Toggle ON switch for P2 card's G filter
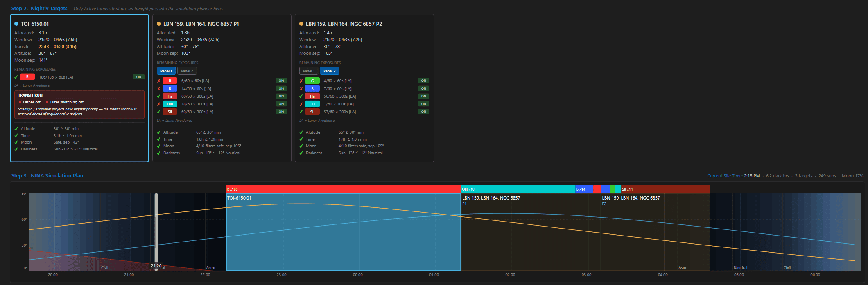Viewport: 868px width, 285px height. (424, 81)
